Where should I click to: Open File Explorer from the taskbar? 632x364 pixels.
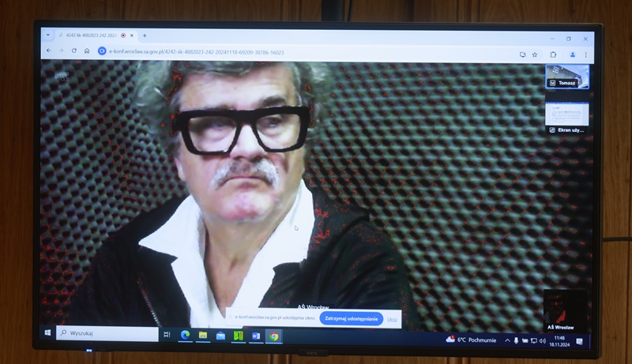click(203, 336)
